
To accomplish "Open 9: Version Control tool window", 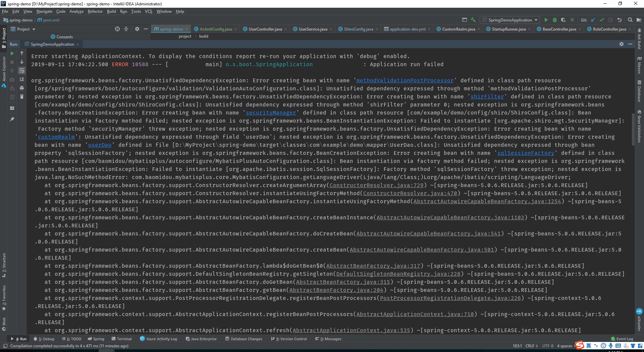I will click(x=289, y=339).
